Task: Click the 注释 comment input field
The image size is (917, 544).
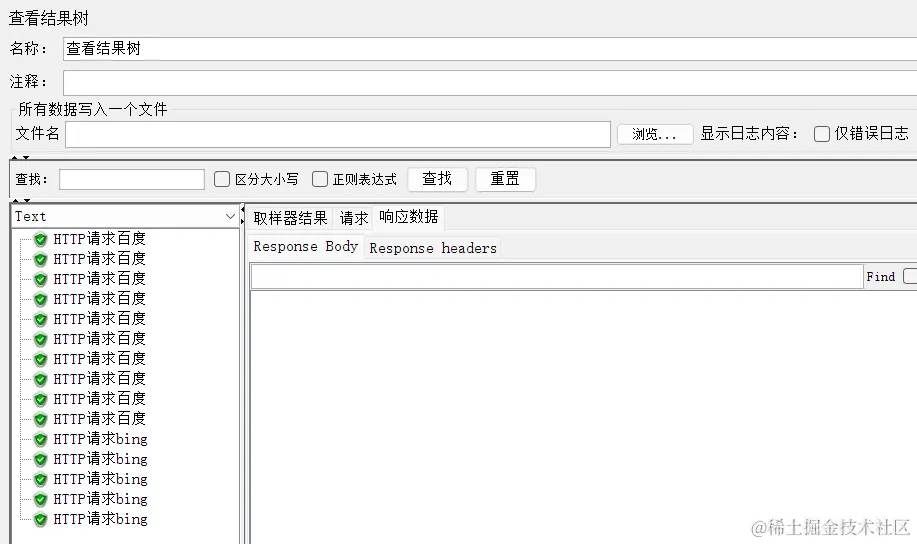Action: (490, 82)
